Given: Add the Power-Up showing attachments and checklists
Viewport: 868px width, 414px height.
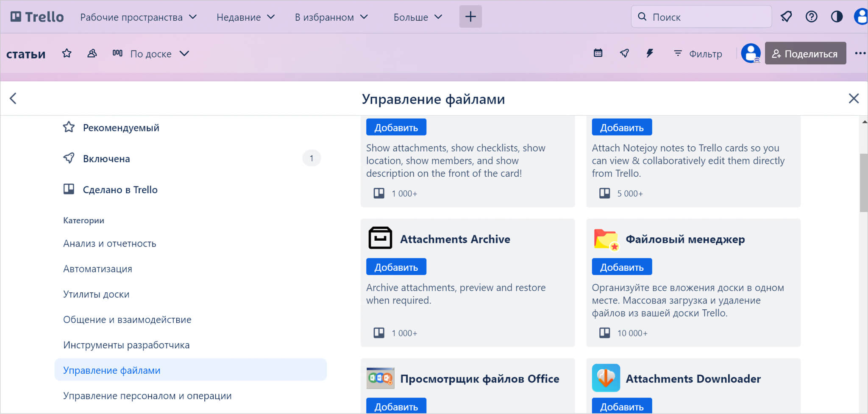Looking at the screenshot, I should pyautogui.click(x=396, y=128).
